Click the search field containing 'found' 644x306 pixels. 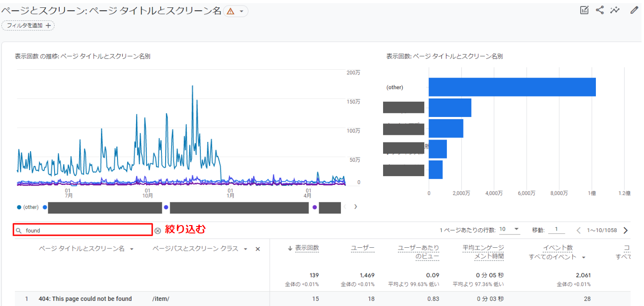(x=83, y=230)
